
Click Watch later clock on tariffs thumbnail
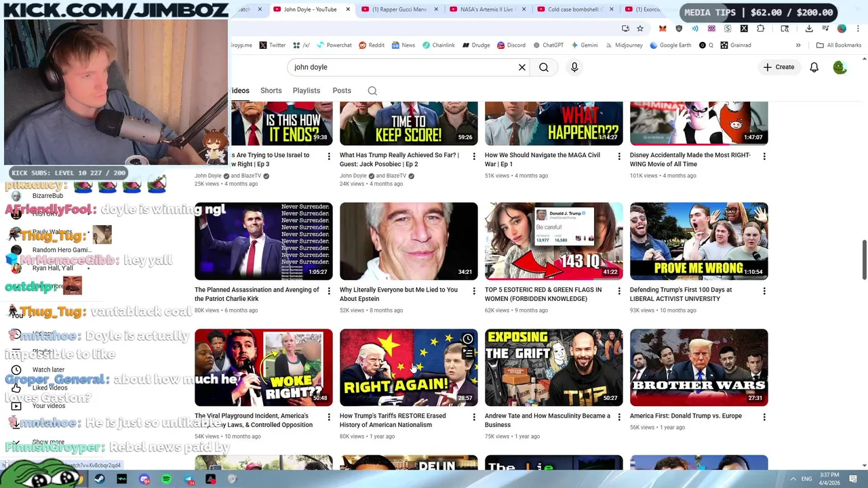(468, 339)
